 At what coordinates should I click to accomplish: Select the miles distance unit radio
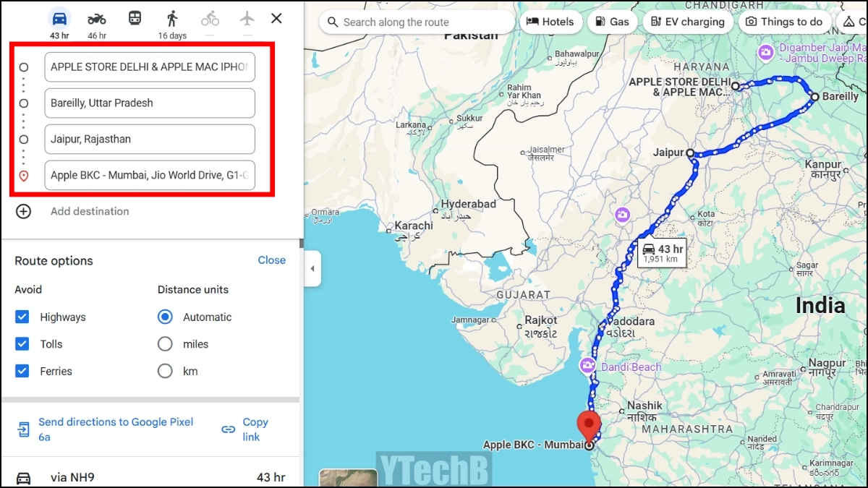coord(166,344)
